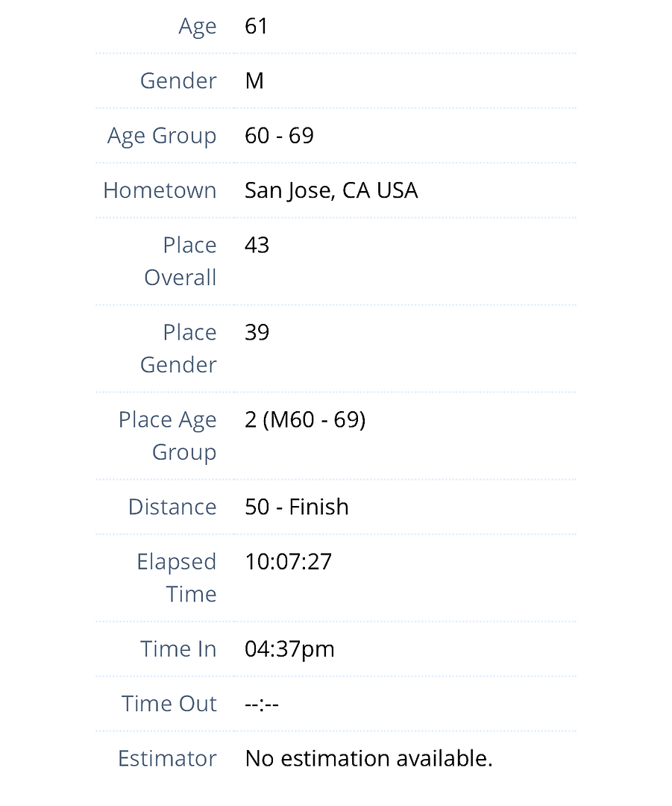Click the Estimator row label
The image size is (672, 806).
[x=167, y=758]
